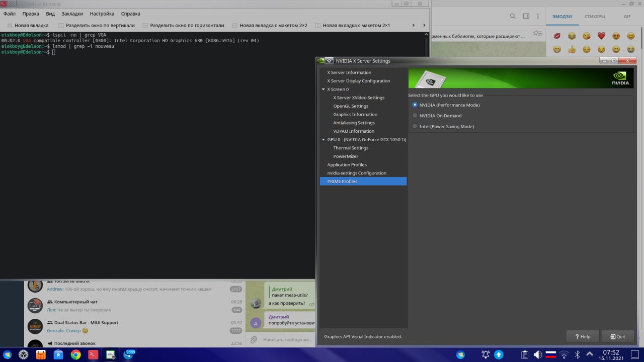Screen dimensions: 644x362
Task: Open the Настройка menu in Konsole
Action: 102,14
